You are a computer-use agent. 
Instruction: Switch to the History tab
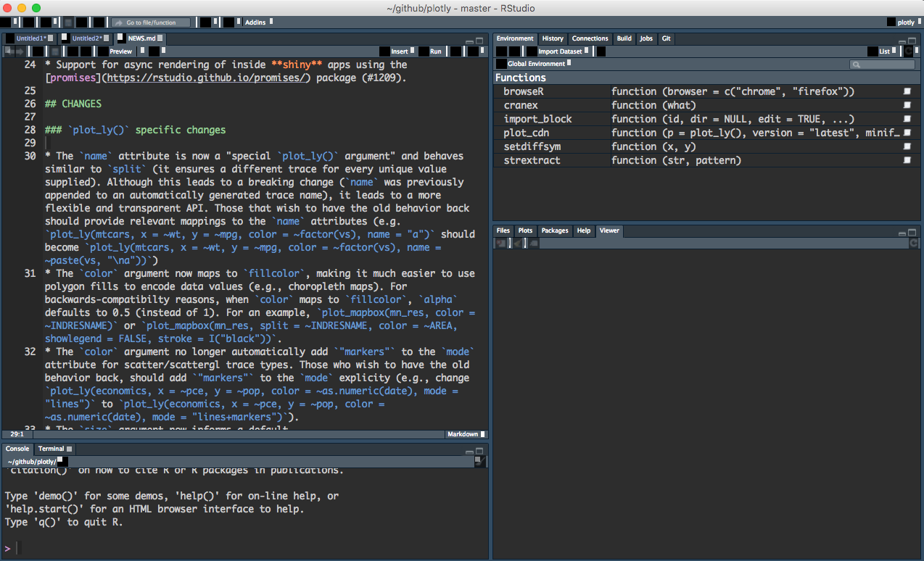[x=553, y=38]
